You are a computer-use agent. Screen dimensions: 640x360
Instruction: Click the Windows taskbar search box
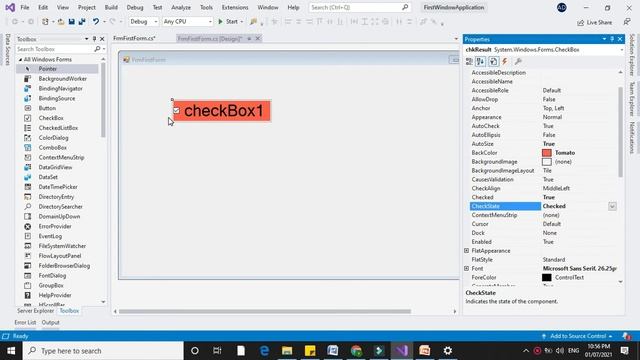(103, 351)
